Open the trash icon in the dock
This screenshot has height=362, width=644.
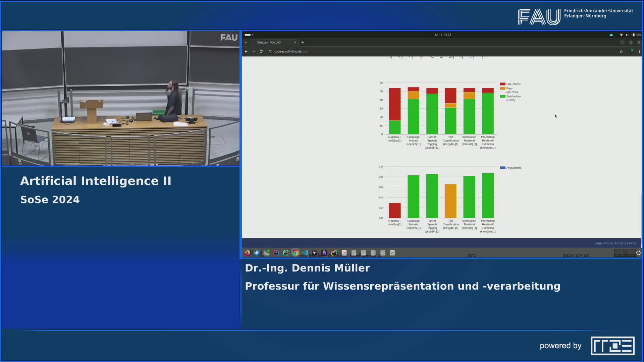pyautogui.click(x=392, y=253)
